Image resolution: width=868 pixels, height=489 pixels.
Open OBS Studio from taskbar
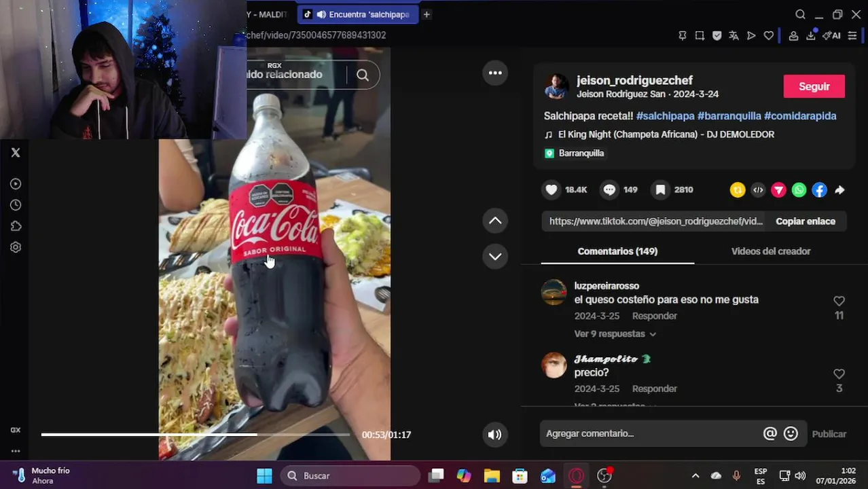pos(604,476)
